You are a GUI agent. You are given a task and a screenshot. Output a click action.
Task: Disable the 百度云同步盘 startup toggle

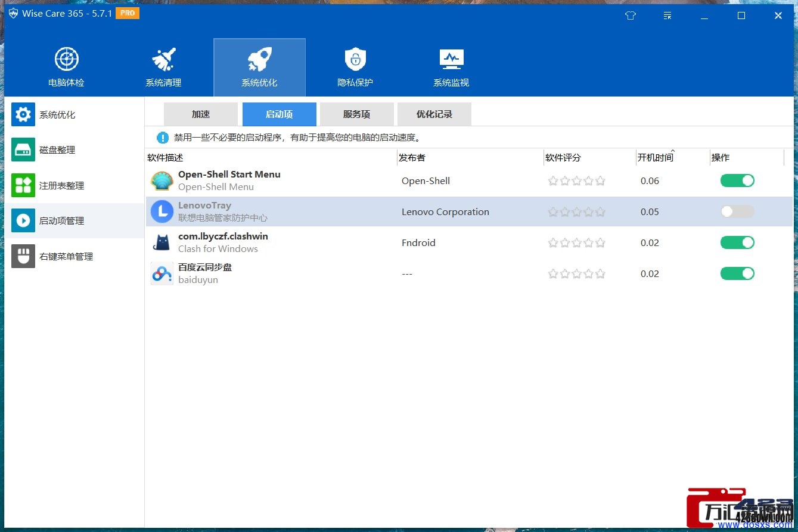(737, 273)
